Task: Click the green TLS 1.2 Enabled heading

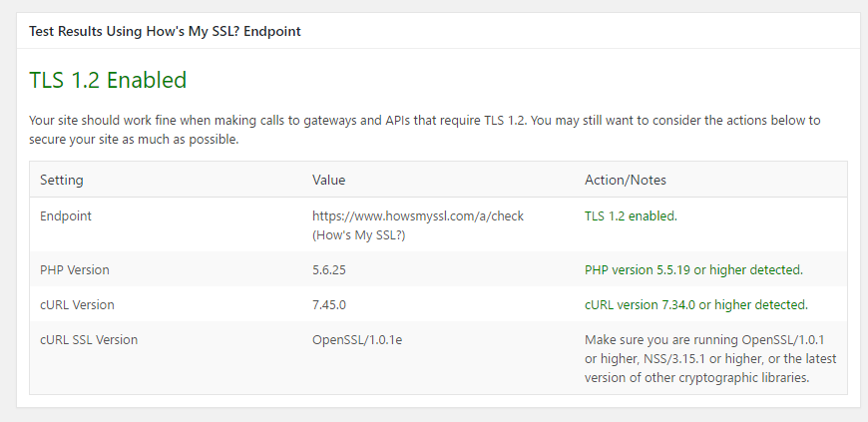Action: [108, 80]
